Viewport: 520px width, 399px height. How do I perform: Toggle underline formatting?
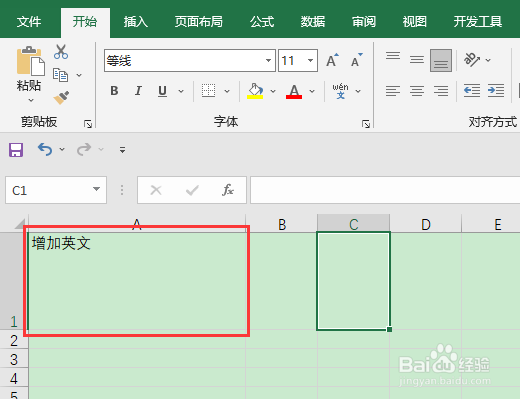(162, 91)
